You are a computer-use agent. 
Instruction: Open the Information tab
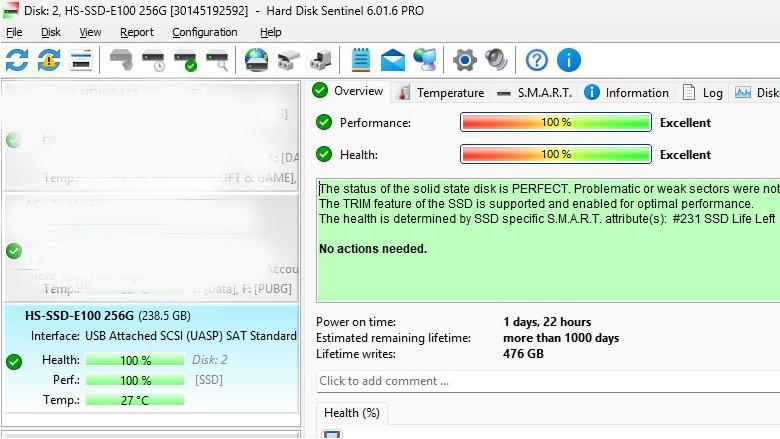pyautogui.click(x=626, y=92)
